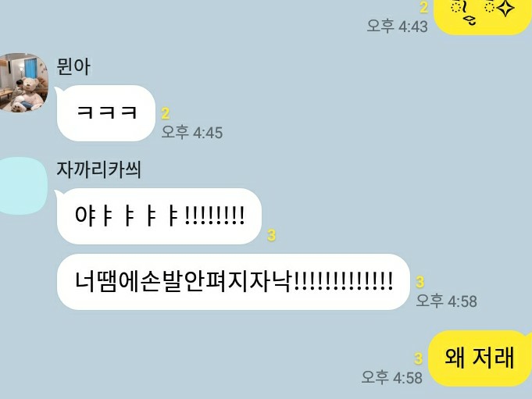532x399 pixels.
Task: Tap 오후 4:58 timestamp after 너땜에손발안펴지자낙
Action: pos(447,301)
